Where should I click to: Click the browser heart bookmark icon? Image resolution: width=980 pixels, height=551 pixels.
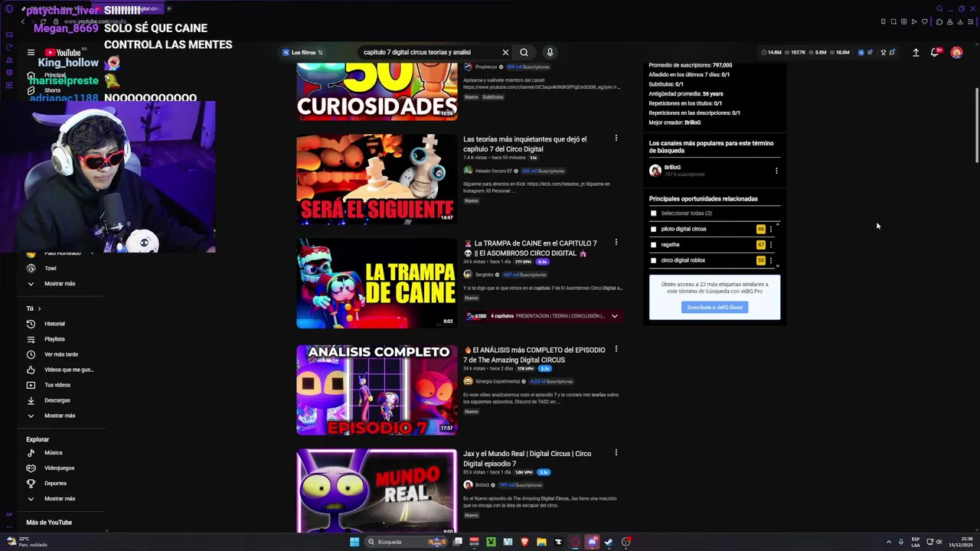pyautogui.click(x=924, y=21)
